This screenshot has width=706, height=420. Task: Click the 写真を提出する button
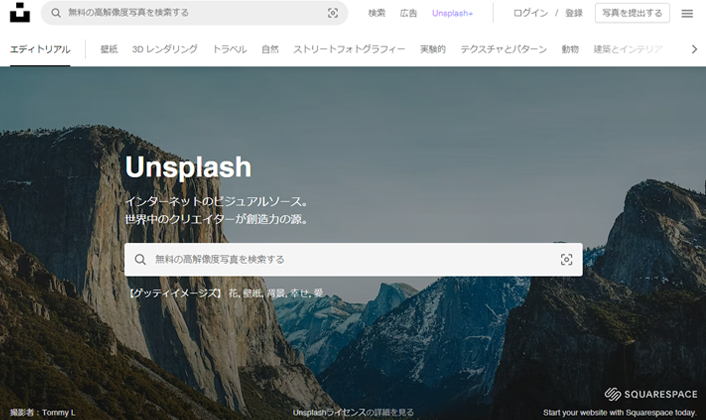(632, 13)
